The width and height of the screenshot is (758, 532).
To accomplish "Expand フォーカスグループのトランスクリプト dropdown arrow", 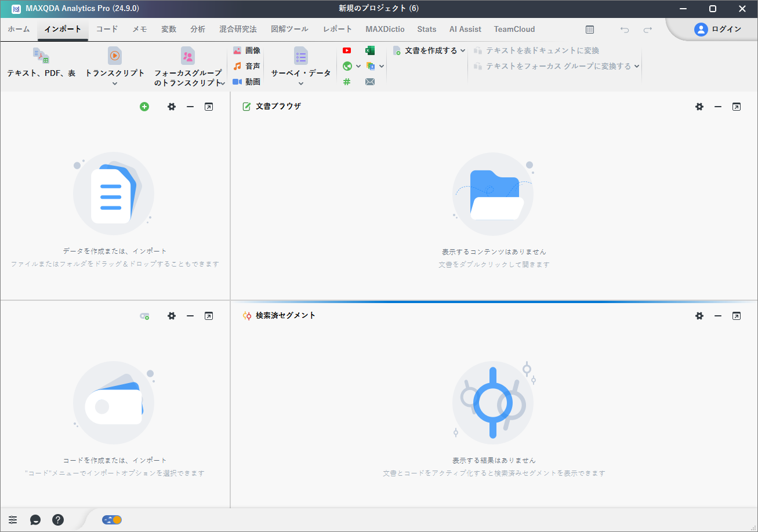I will tap(223, 83).
